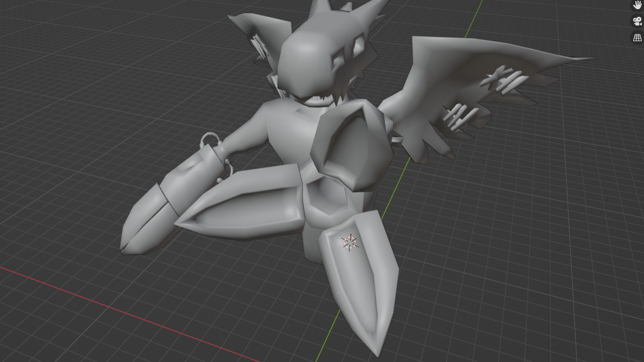
Task: Switch perspective/orthographic with the grid icon
Action: (x=637, y=38)
